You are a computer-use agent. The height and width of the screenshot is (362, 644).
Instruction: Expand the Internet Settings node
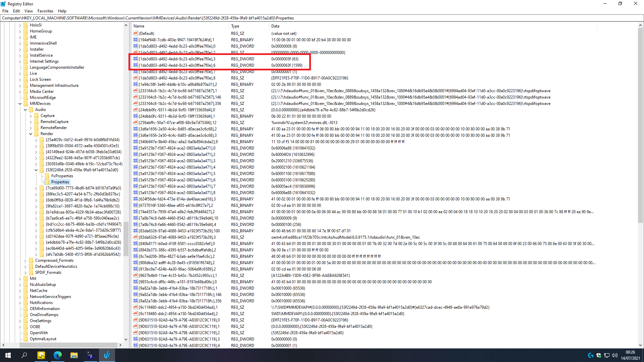(x=20, y=61)
